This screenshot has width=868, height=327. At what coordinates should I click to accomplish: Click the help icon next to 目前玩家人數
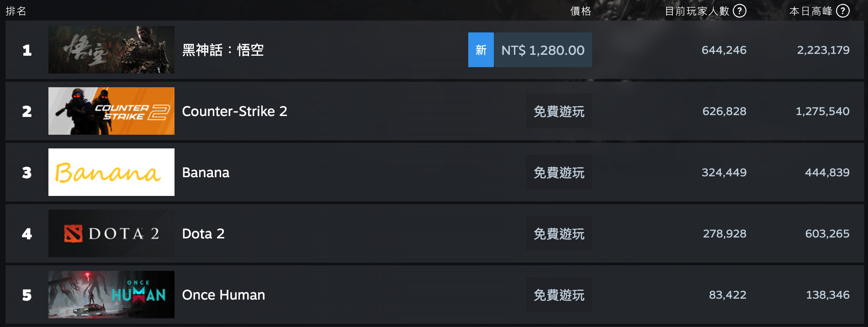click(x=740, y=11)
